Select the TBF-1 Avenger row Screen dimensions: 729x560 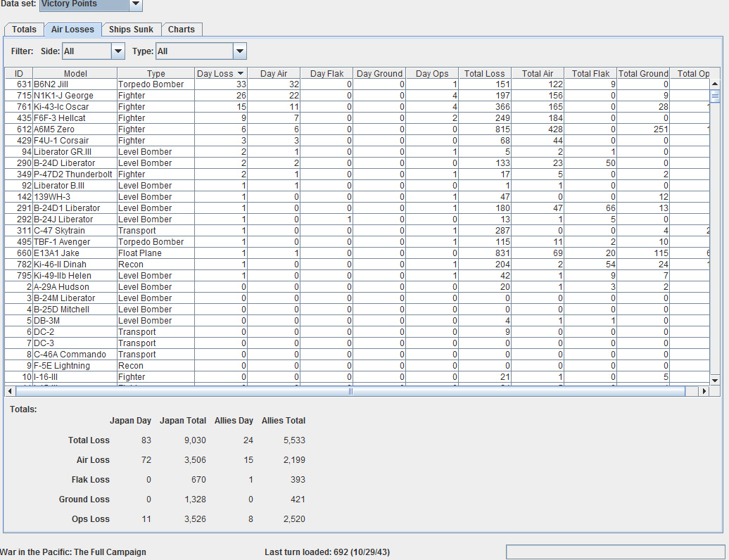(x=357, y=242)
